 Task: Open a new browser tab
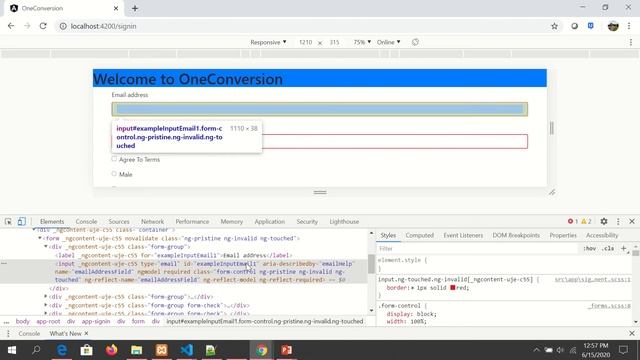pos(135,8)
